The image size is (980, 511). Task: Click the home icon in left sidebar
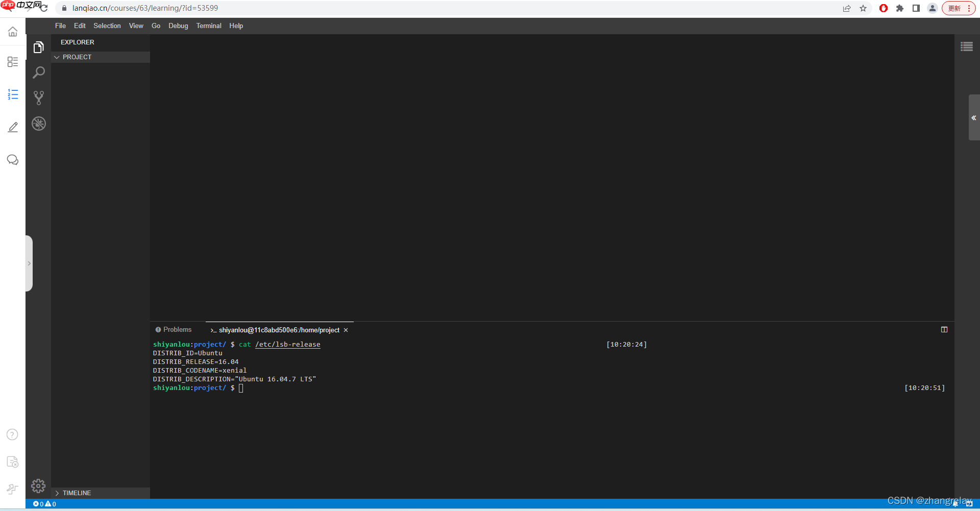tap(13, 32)
